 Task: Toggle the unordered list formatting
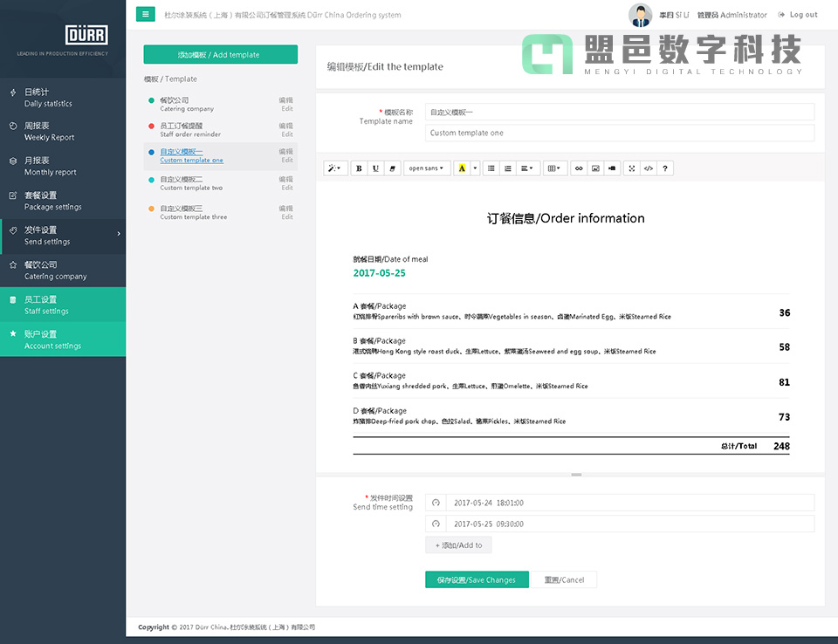tap(491, 168)
